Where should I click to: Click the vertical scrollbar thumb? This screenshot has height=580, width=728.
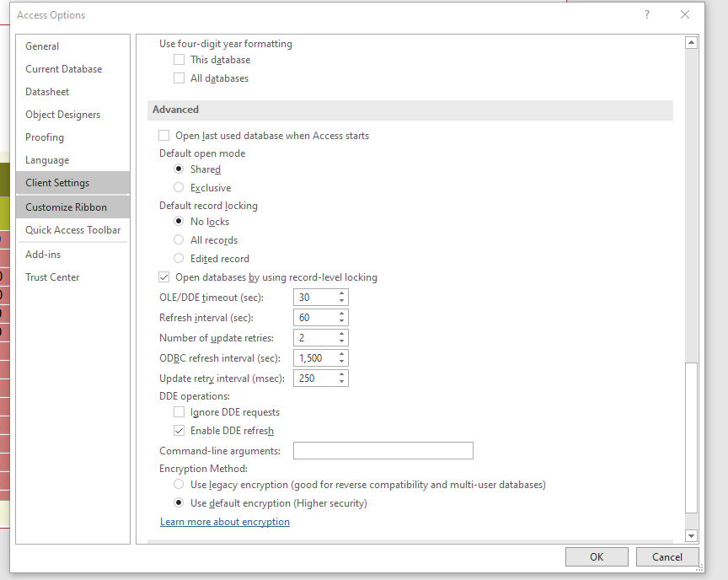point(691,438)
